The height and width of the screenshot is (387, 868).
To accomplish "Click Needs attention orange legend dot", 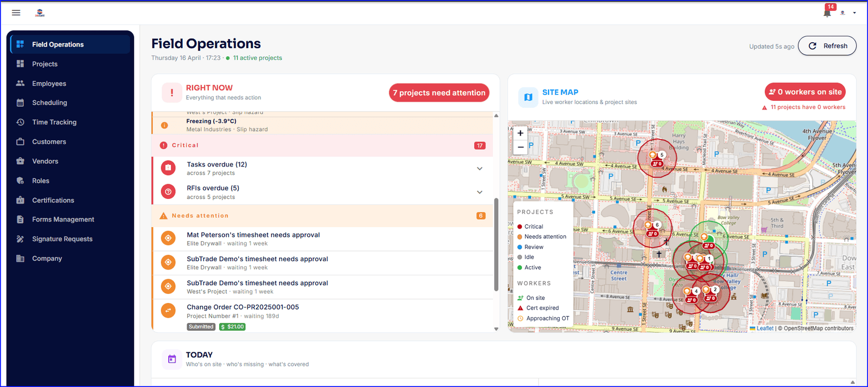I will pyautogui.click(x=520, y=237).
